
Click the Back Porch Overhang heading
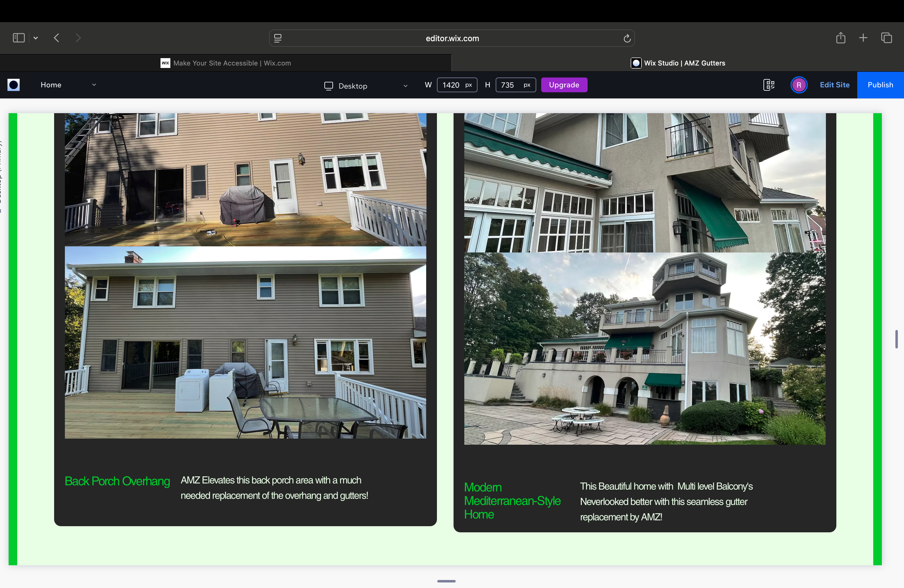(x=117, y=481)
